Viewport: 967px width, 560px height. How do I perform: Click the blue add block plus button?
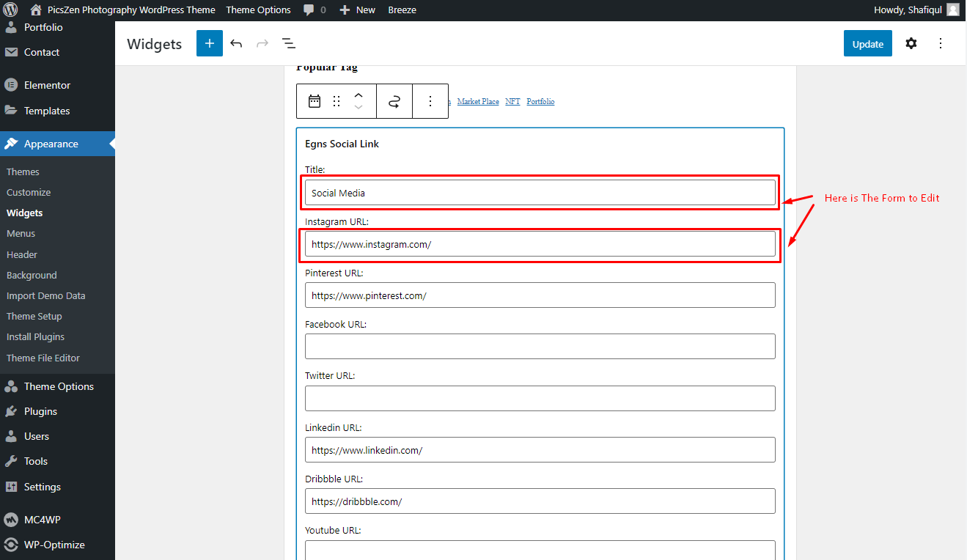tap(209, 43)
